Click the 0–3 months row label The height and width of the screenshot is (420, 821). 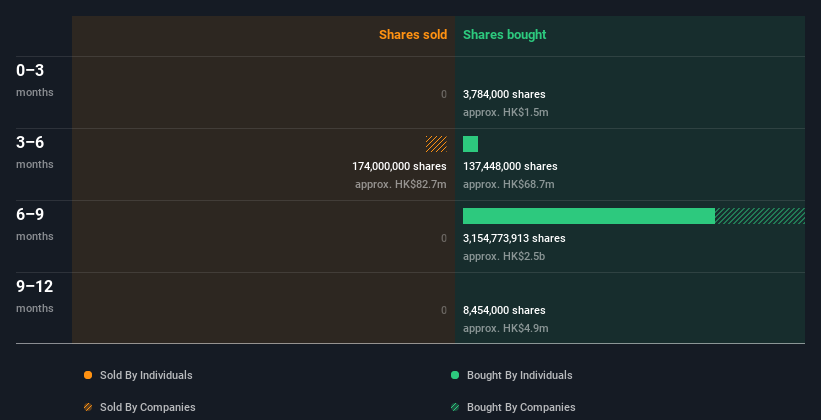point(35,80)
